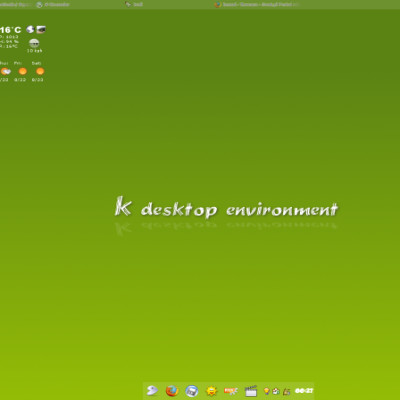
Task: Click the tray icon left of the clock
Action: coord(286,391)
